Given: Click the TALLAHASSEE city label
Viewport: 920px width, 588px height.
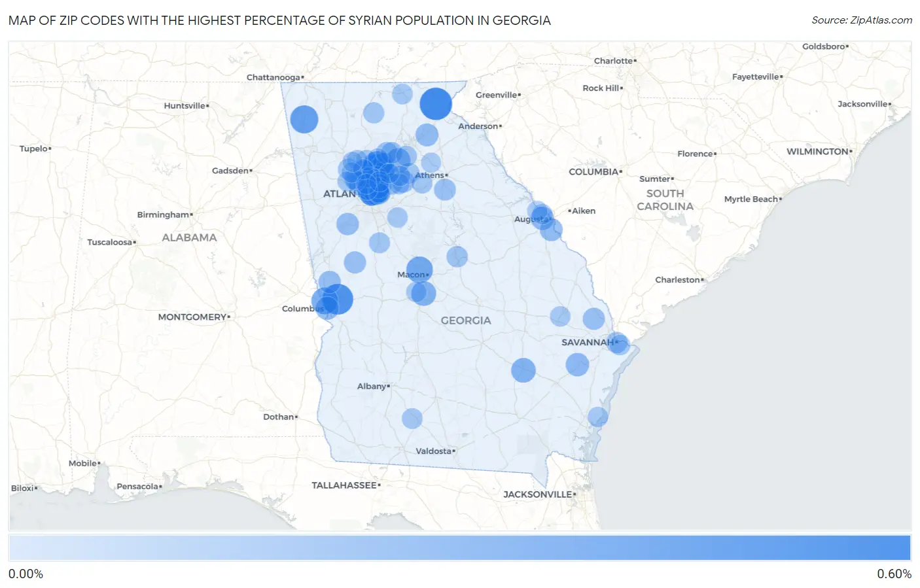Looking at the screenshot, I should point(344,485).
